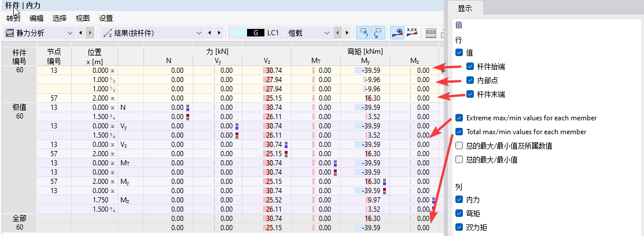Click the 力 [kN] group header

click(217, 52)
